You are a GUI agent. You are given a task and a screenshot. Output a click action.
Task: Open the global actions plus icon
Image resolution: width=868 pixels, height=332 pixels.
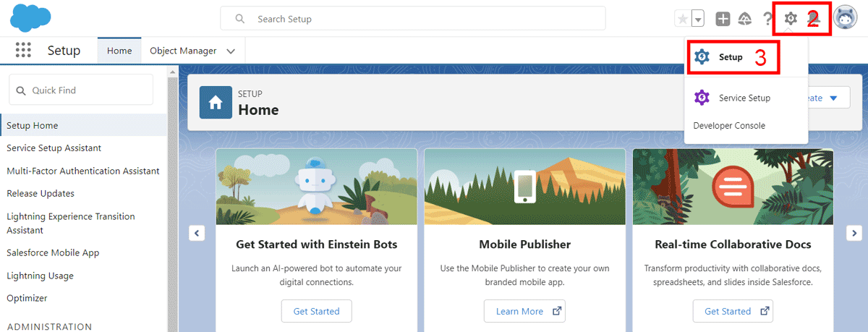723,19
